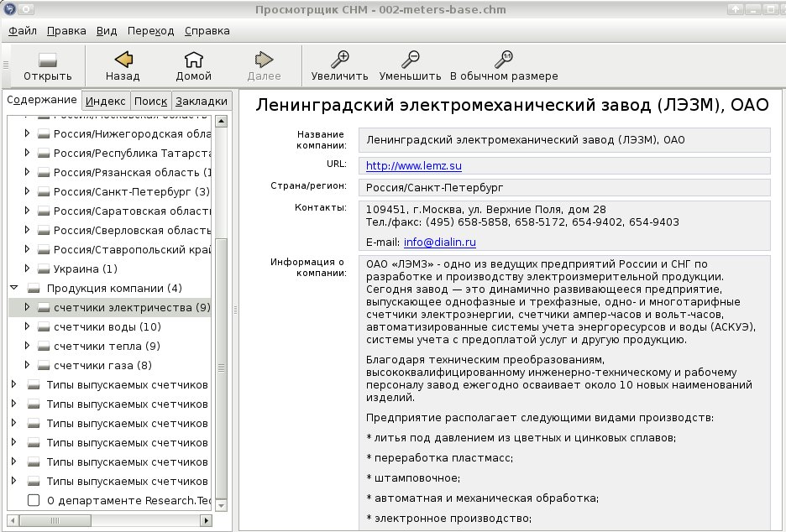The width and height of the screenshot is (786, 532).
Task: Click book icon of счетчики воды row
Action: click(44, 326)
